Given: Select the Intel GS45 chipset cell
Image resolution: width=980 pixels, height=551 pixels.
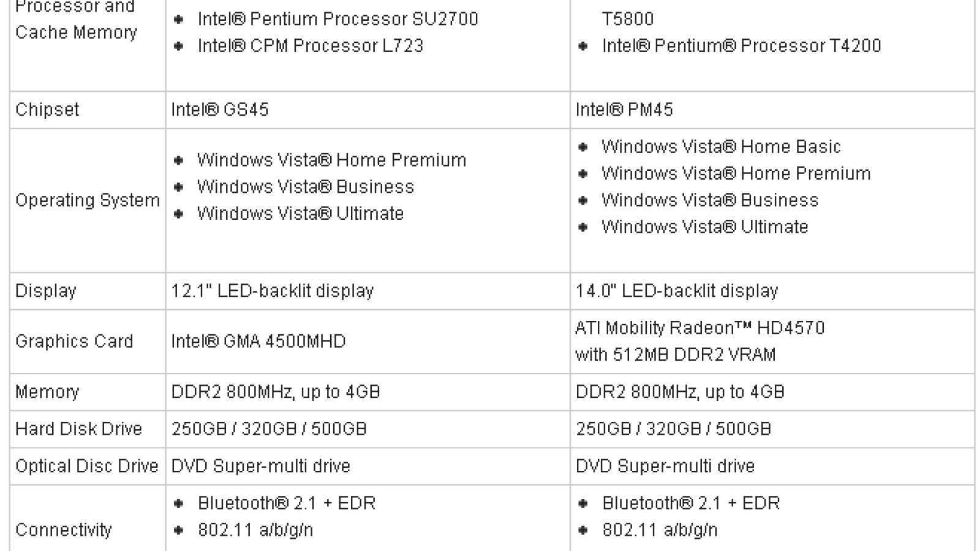Looking at the screenshot, I should [x=220, y=110].
